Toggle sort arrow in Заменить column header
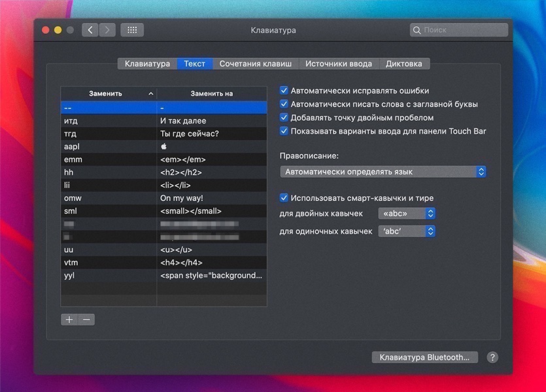This screenshot has height=392, width=546. 151,93
